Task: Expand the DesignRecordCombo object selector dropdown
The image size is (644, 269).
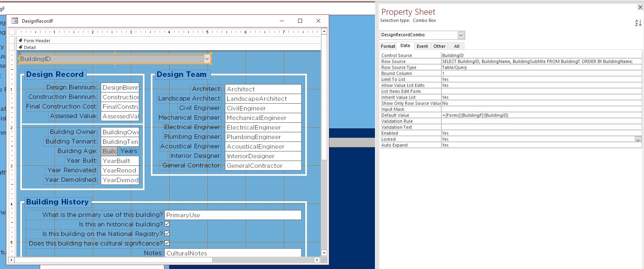Action: tap(461, 35)
